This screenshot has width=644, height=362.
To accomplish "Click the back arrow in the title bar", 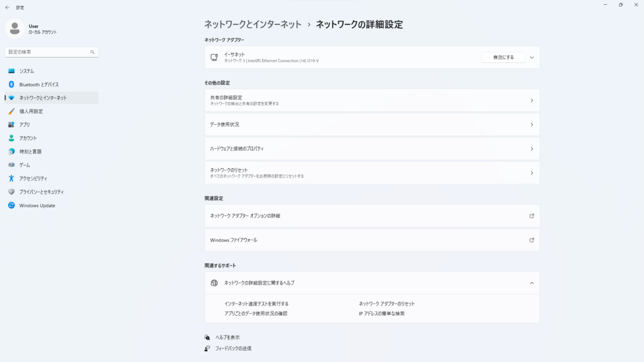I will (7, 8).
